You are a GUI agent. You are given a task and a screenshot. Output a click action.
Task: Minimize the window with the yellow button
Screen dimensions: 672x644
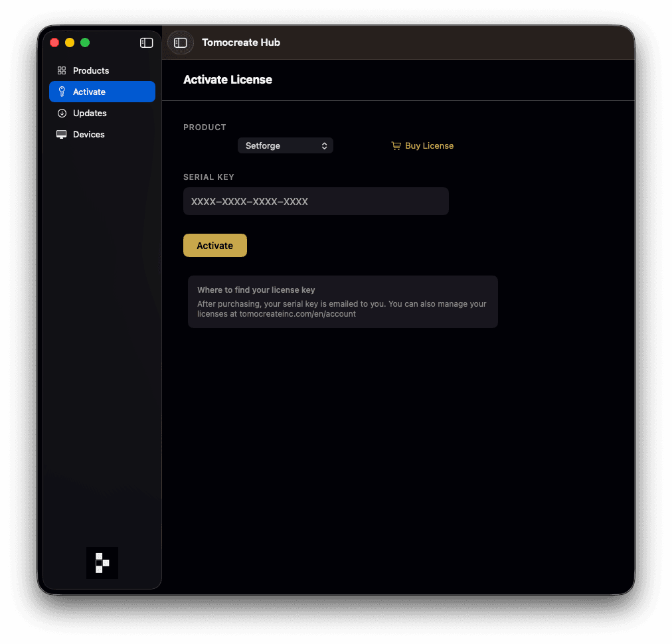[x=70, y=43]
